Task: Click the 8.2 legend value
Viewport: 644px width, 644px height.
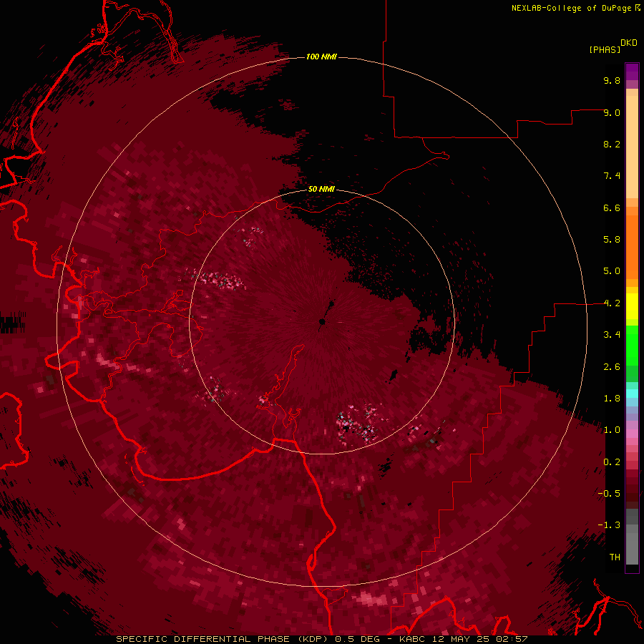Action: pyautogui.click(x=612, y=144)
